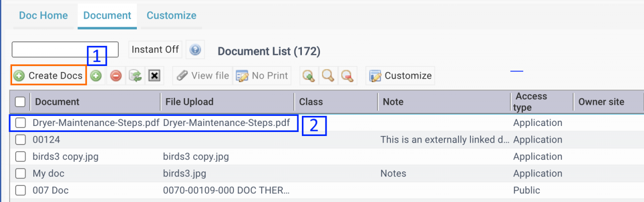Switch to the Doc Home tab

point(43,15)
